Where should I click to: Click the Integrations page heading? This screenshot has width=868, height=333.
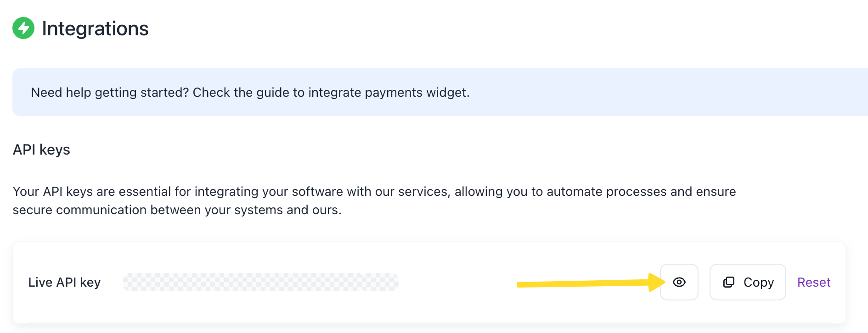(95, 28)
